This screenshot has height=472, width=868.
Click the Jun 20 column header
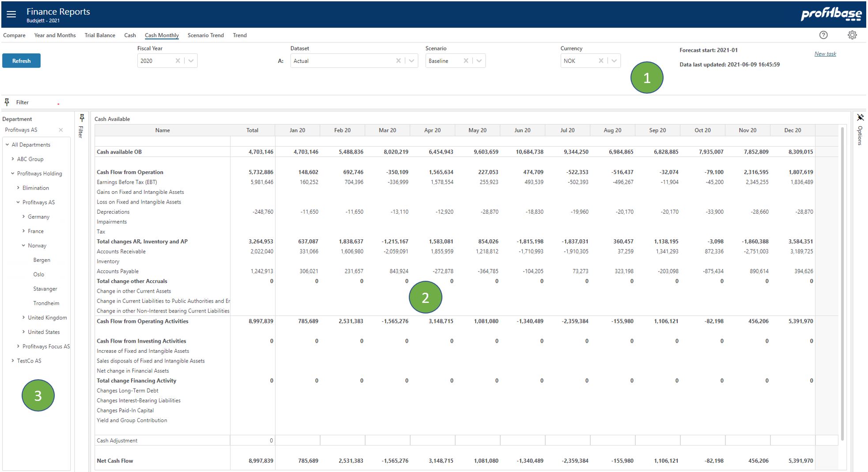[522, 130]
